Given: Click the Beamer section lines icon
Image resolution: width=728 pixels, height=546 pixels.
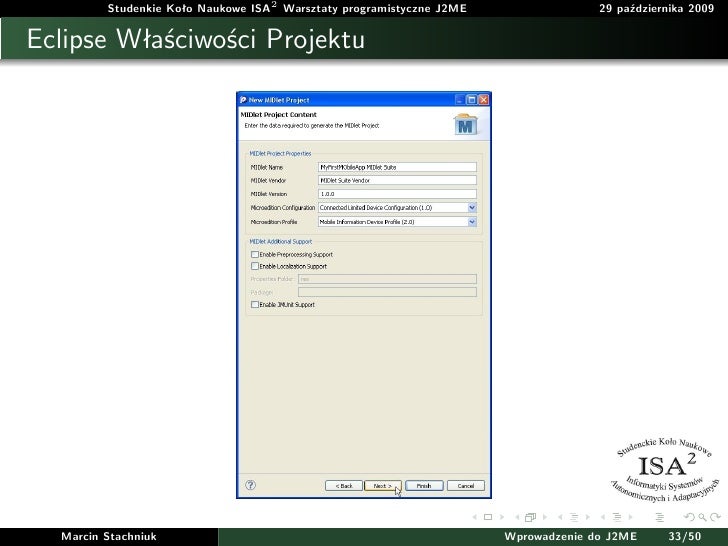Looking at the screenshot, I should pos(617,517).
